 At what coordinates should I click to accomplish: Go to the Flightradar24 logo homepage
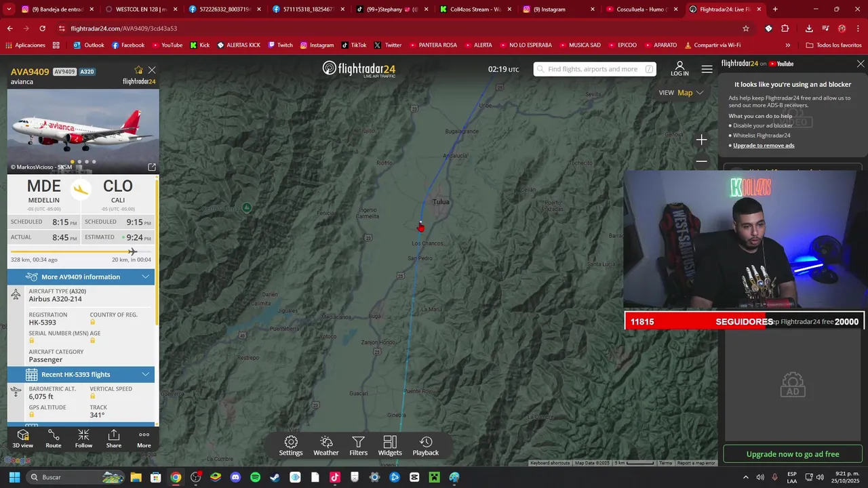[x=359, y=68]
